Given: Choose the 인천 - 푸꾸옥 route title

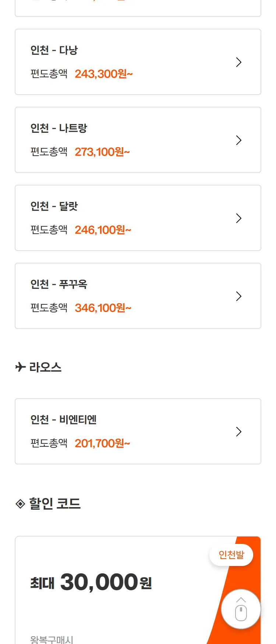Looking at the screenshot, I should [x=59, y=284].
